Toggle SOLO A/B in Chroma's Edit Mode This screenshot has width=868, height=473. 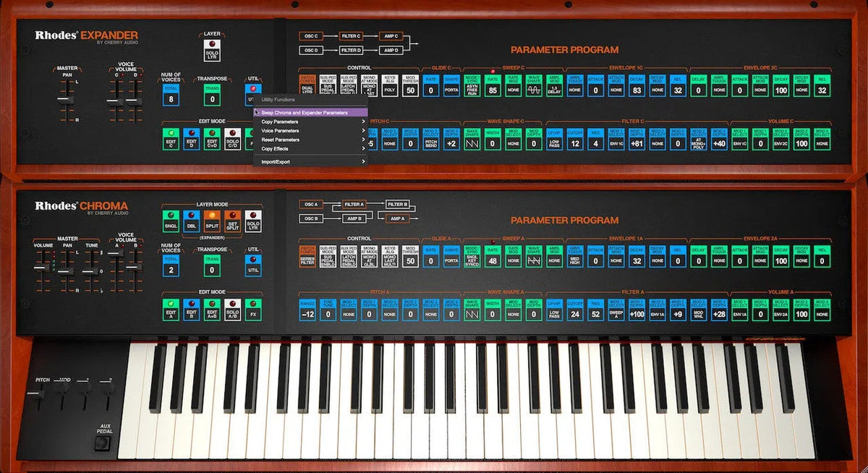tap(234, 310)
